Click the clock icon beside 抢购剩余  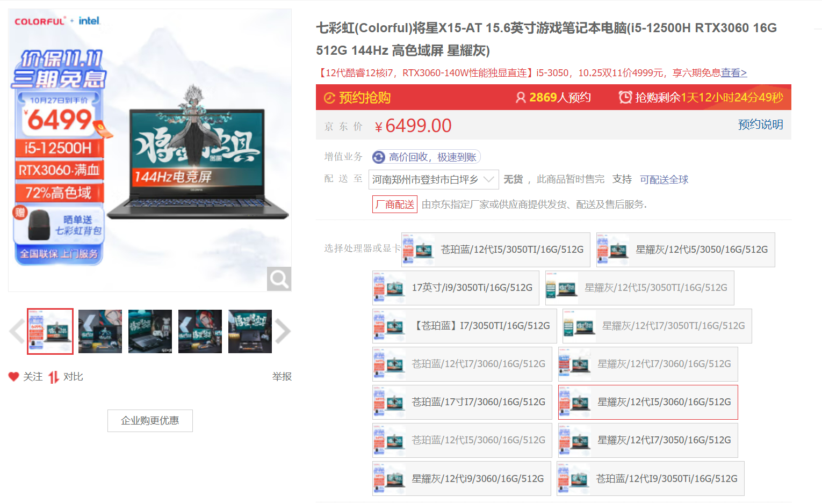[625, 97]
